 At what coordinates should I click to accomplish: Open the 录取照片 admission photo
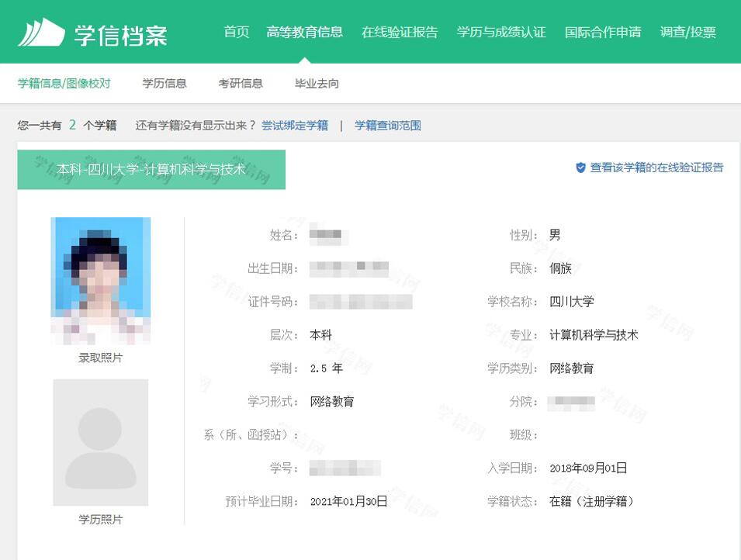click(x=102, y=282)
